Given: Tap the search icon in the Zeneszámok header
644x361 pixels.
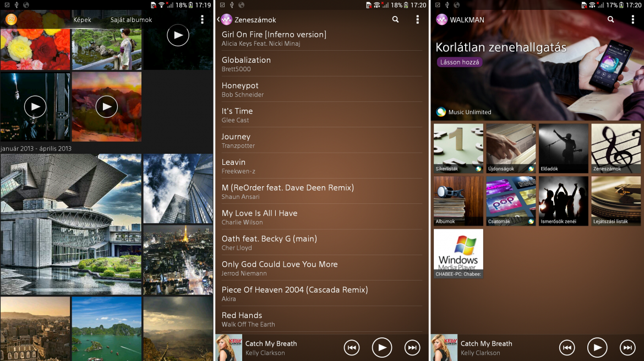Looking at the screenshot, I should click(x=395, y=19).
